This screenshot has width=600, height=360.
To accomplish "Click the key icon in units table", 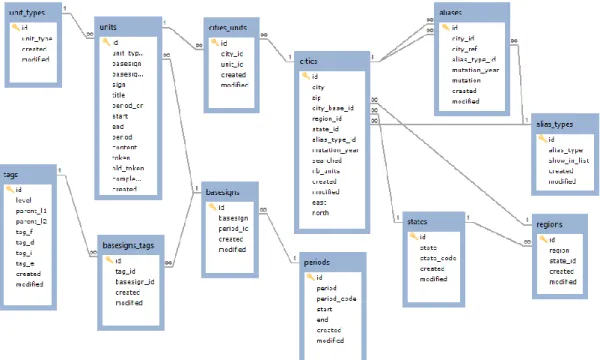I will (106, 42).
